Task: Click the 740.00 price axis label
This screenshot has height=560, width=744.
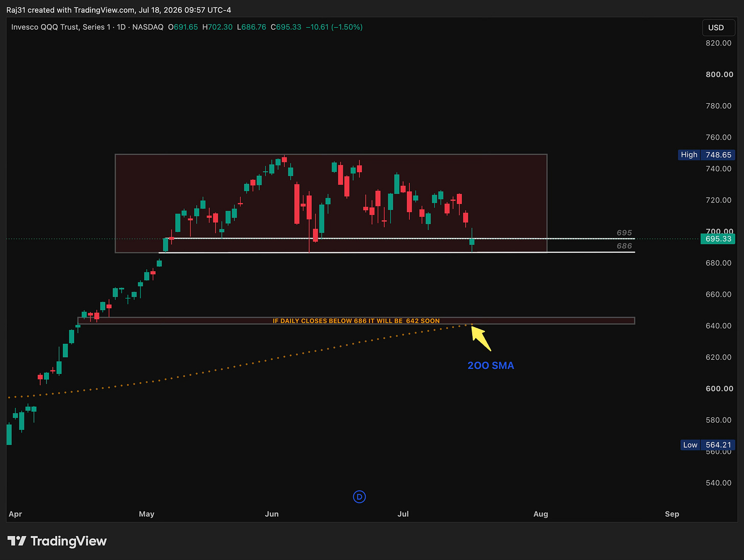Action: 719,169
